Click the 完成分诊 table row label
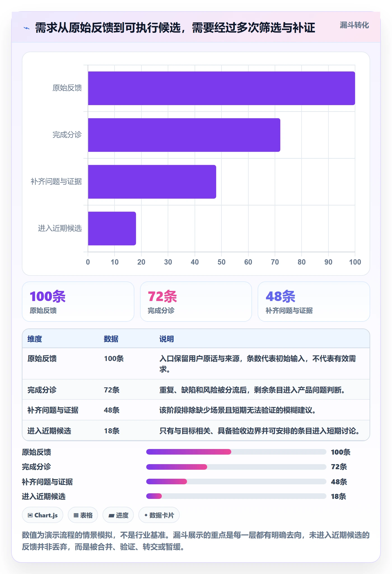The height and width of the screenshot is (574, 392). coord(42,390)
